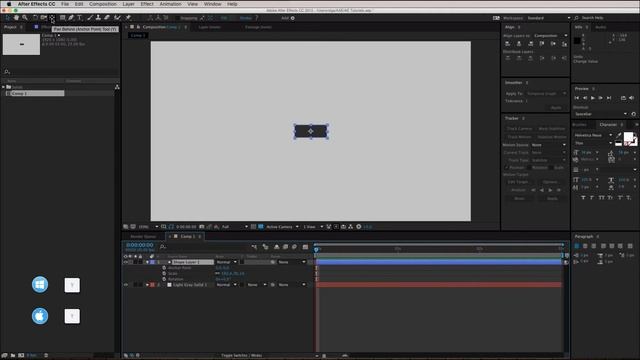Click the Character fill color swatch
The image size is (640, 360).
[628, 136]
